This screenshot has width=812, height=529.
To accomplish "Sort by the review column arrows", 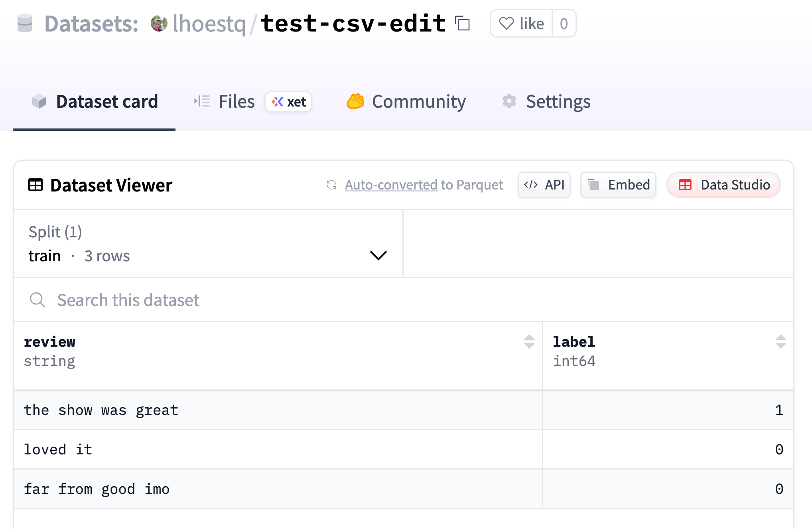I will [529, 341].
